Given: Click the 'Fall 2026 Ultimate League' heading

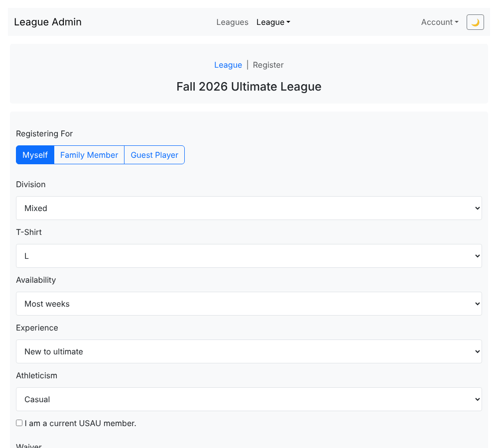Looking at the screenshot, I should click(x=249, y=86).
